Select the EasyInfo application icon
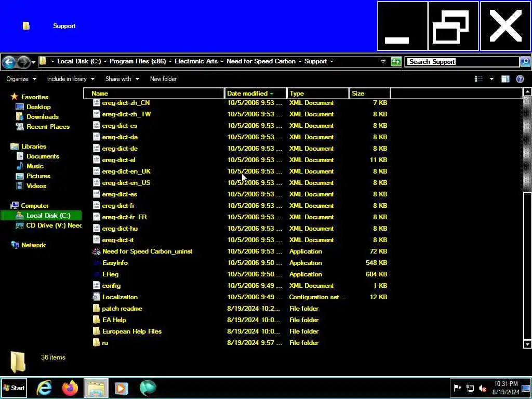The width and height of the screenshot is (532, 399). point(97,263)
